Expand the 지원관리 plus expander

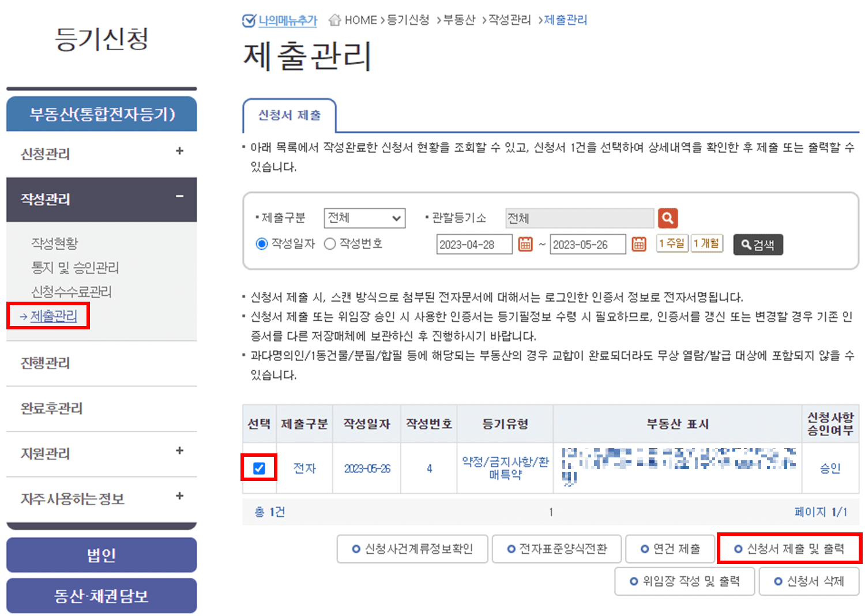(179, 450)
